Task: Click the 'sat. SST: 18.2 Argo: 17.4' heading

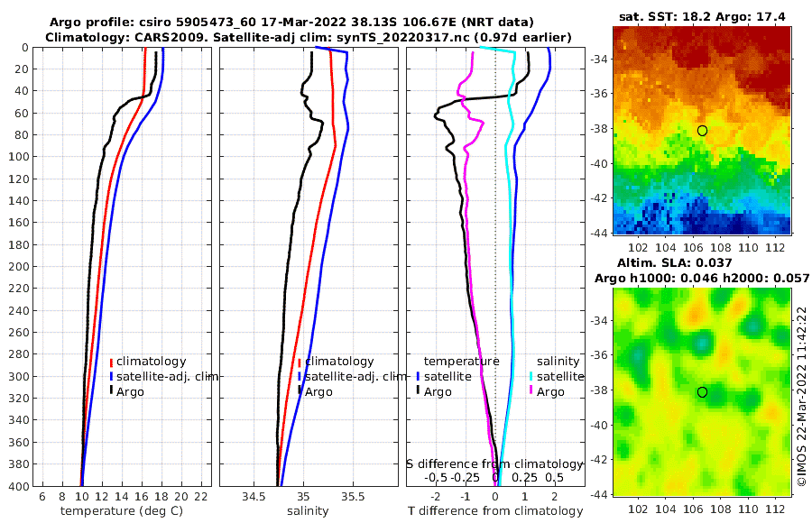Action: (702, 16)
